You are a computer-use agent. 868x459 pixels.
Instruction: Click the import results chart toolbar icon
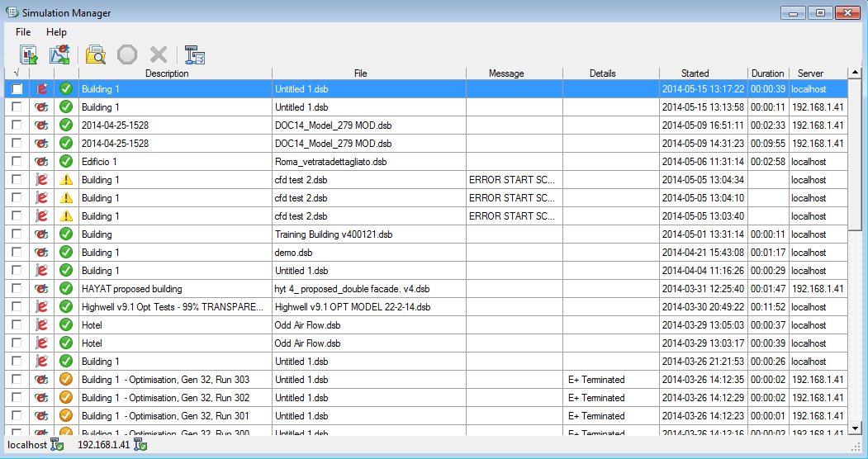coord(29,54)
